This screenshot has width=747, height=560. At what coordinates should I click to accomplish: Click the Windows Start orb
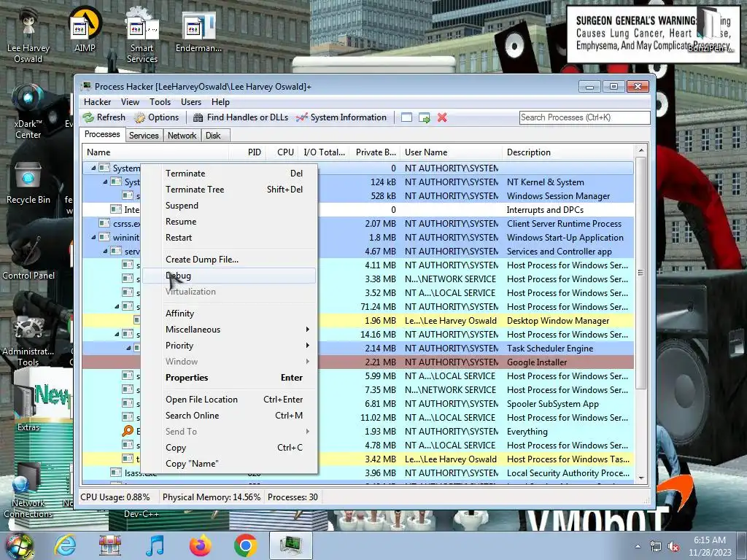coord(19,545)
